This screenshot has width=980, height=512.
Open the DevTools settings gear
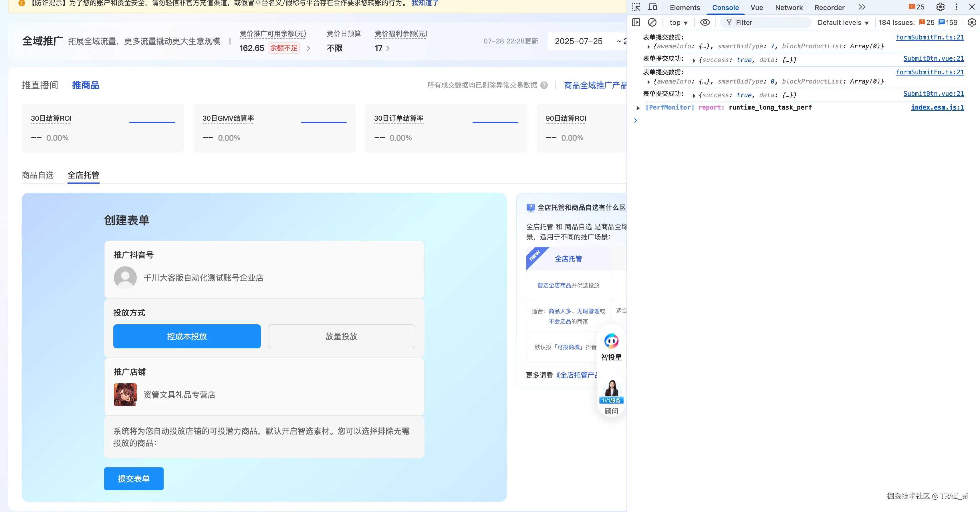(940, 7)
